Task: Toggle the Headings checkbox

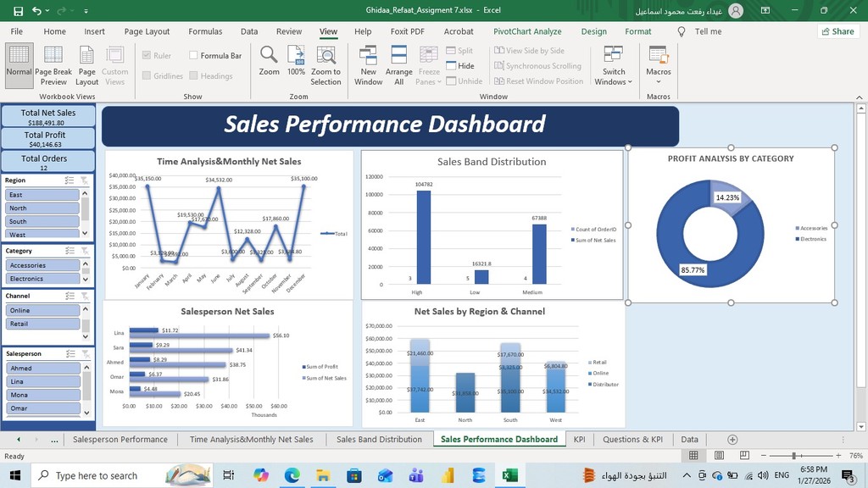Action: pyautogui.click(x=194, y=76)
